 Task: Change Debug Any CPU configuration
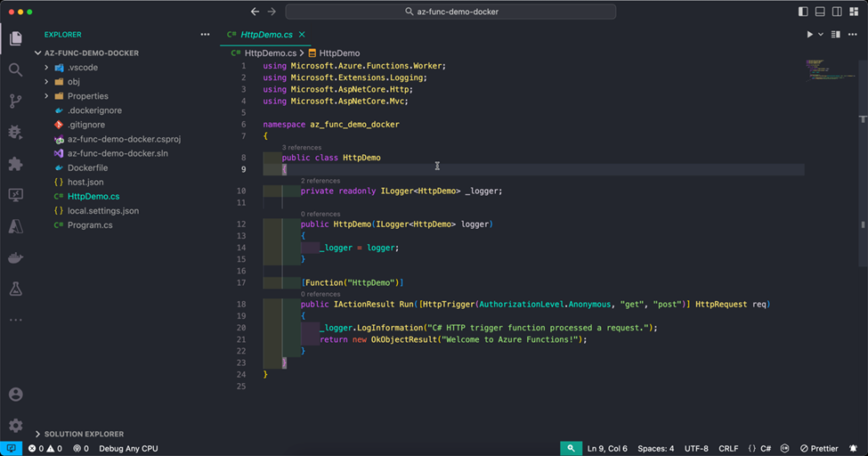pyautogui.click(x=128, y=448)
